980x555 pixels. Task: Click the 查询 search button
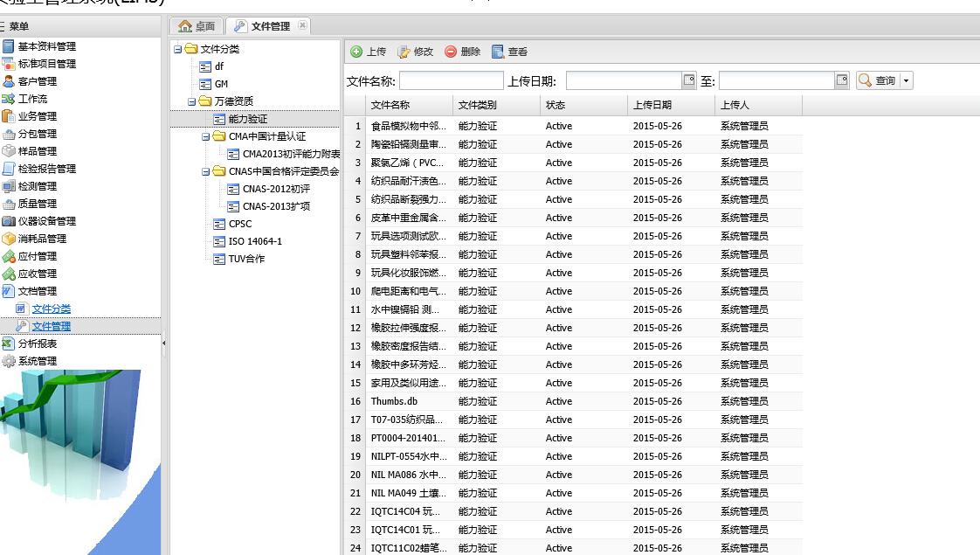(877, 80)
